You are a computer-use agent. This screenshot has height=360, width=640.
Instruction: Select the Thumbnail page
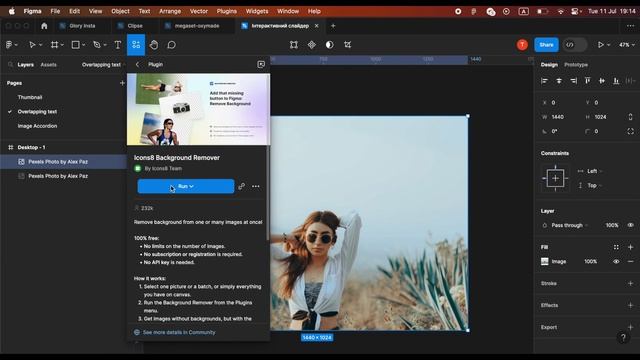coord(30,97)
